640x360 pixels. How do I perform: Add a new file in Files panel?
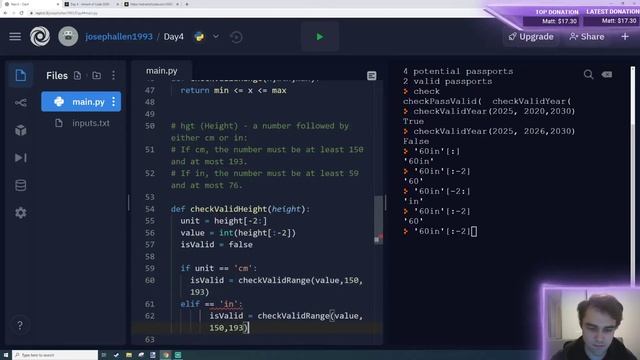77,76
